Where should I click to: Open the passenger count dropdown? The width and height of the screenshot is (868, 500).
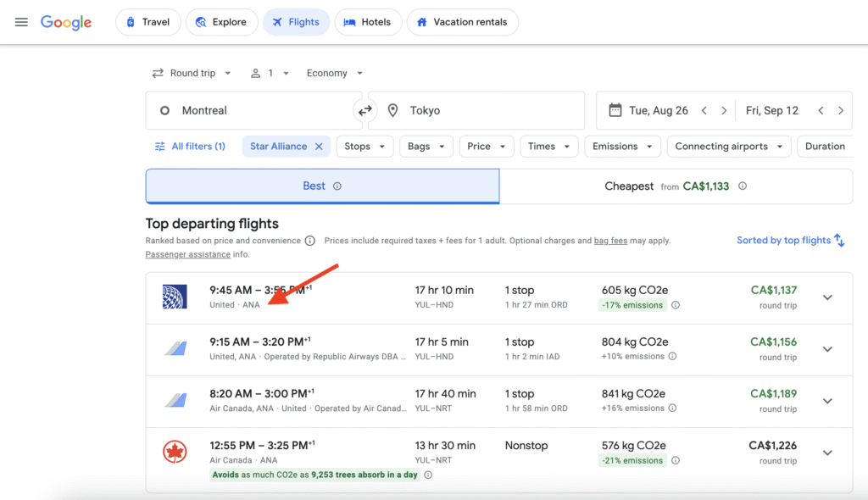click(270, 74)
